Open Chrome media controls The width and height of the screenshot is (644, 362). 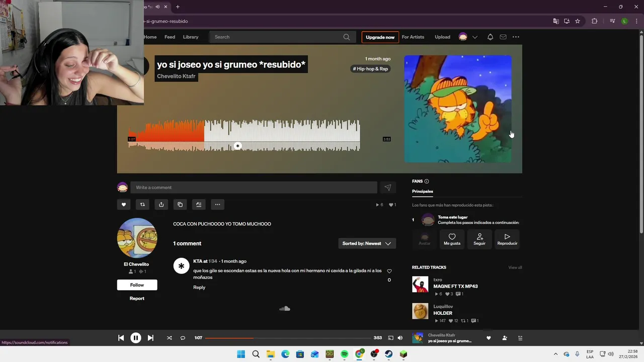point(612,21)
